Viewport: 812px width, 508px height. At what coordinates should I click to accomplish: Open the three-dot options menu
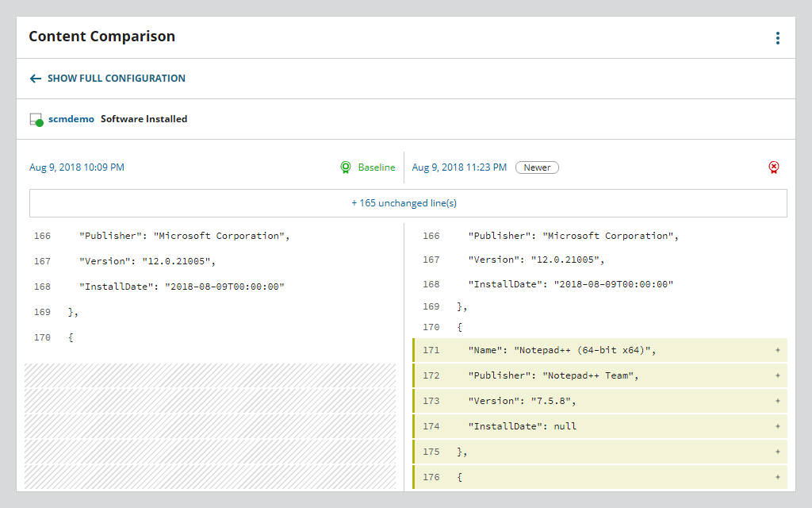[778, 37]
